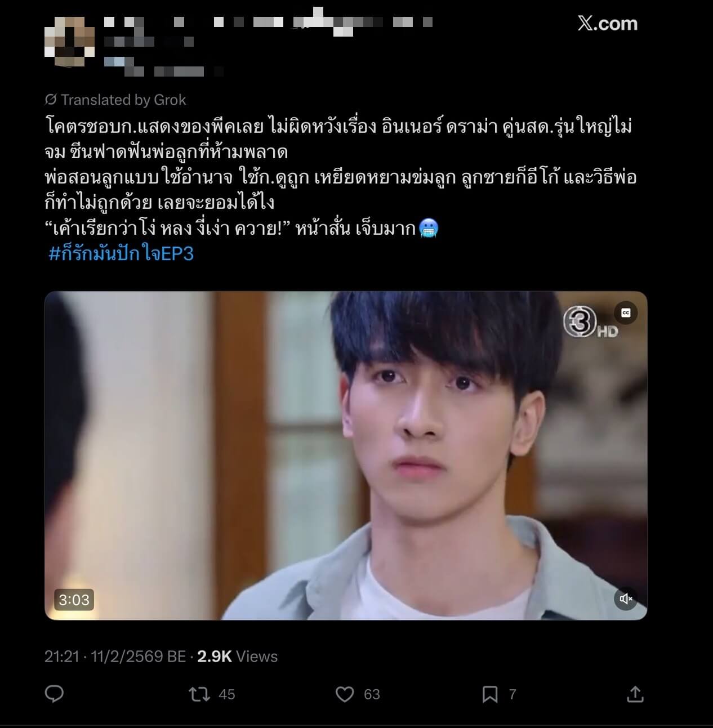Click the Grok translation slash icon
This screenshot has width=713, height=728.
click(x=51, y=100)
